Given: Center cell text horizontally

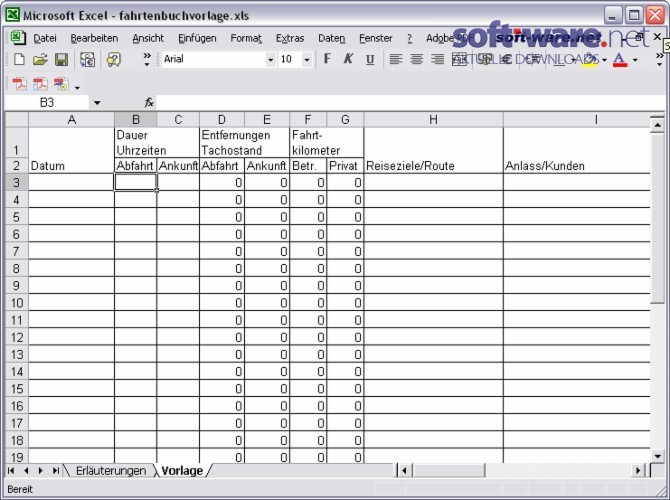Looking at the screenshot, I should pyautogui.click(x=417, y=59).
